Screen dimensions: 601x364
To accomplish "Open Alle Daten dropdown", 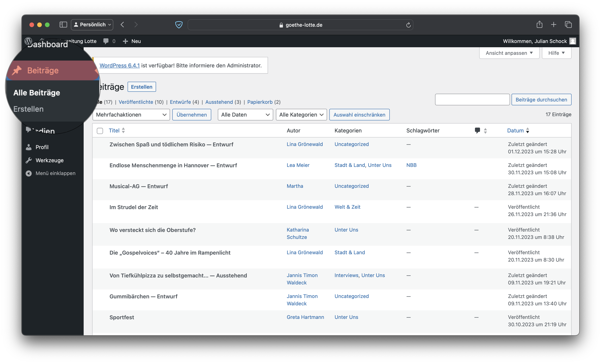I will click(x=245, y=115).
